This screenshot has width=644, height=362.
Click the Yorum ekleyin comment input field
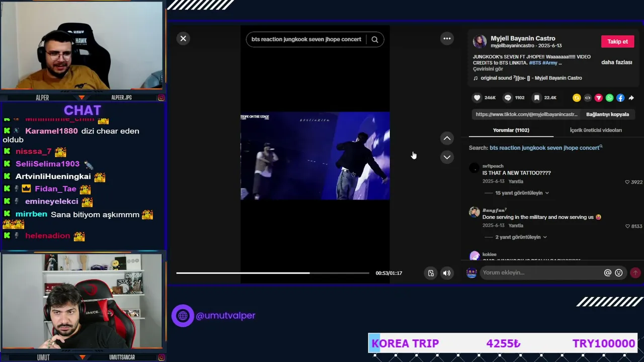[542, 273]
